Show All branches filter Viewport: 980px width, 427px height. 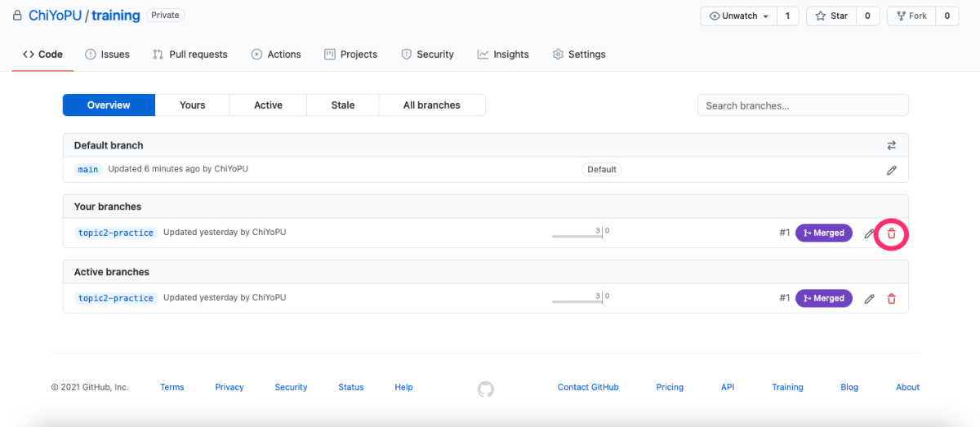(432, 105)
